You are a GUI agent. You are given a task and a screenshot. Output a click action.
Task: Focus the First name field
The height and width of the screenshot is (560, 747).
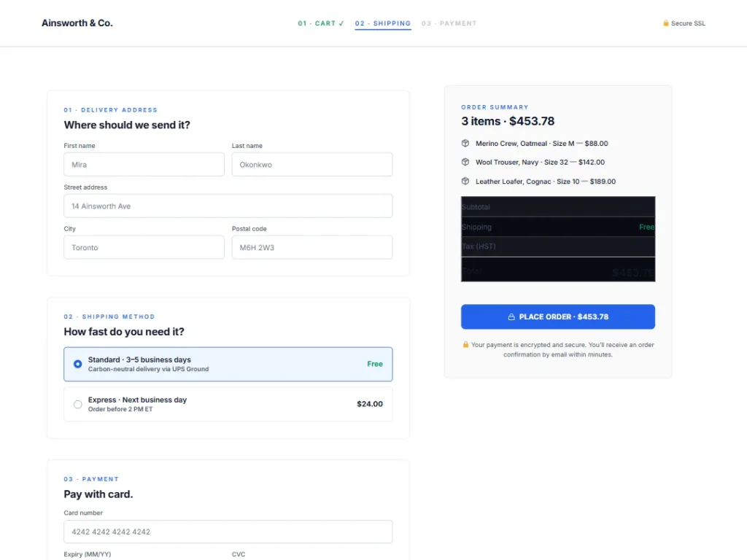pyautogui.click(x=144, y=164)
